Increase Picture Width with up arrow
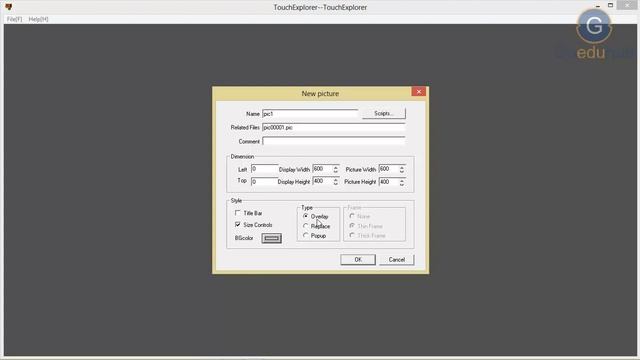This screenshot has width=640, height=360. click(x=402, y=167)
